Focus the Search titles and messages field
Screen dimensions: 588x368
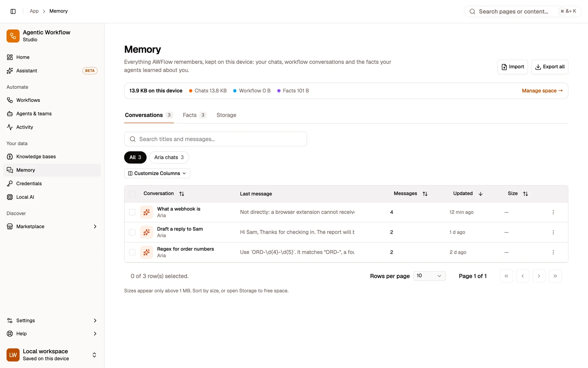point(216,139)
